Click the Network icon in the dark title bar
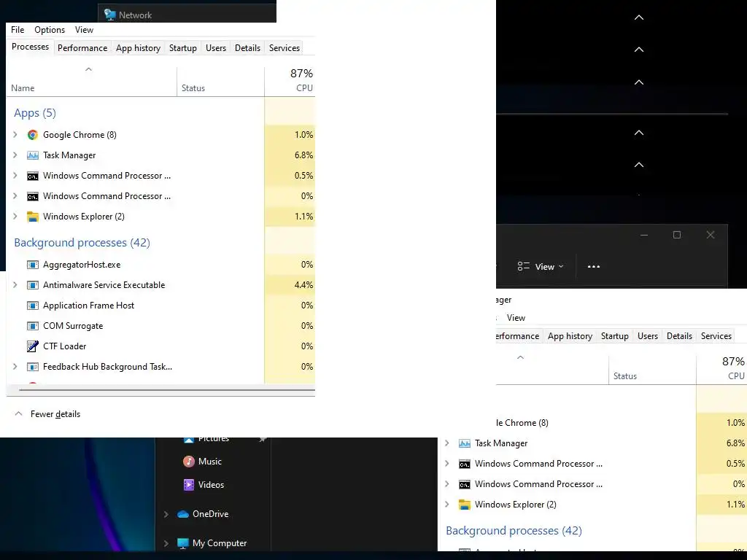 (110, 15)
